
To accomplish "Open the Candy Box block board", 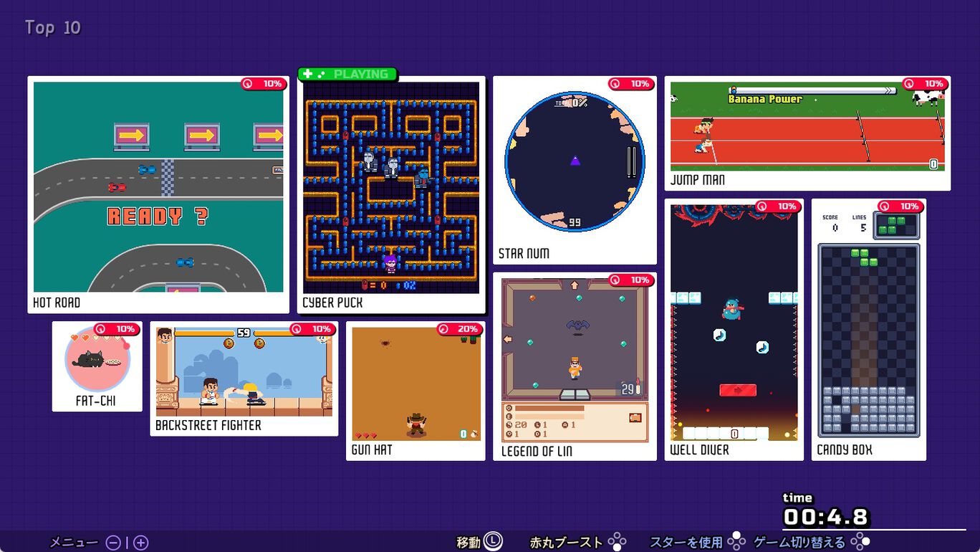I will tap(869, 341).
